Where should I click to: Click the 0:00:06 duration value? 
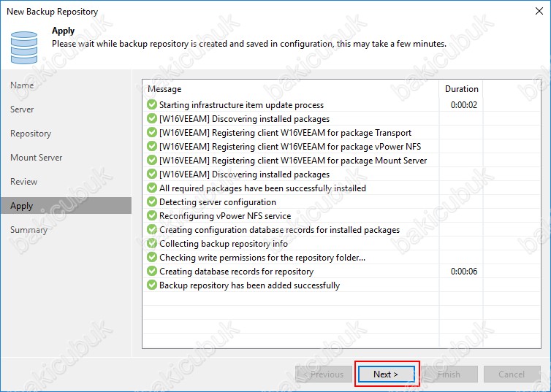464,272
